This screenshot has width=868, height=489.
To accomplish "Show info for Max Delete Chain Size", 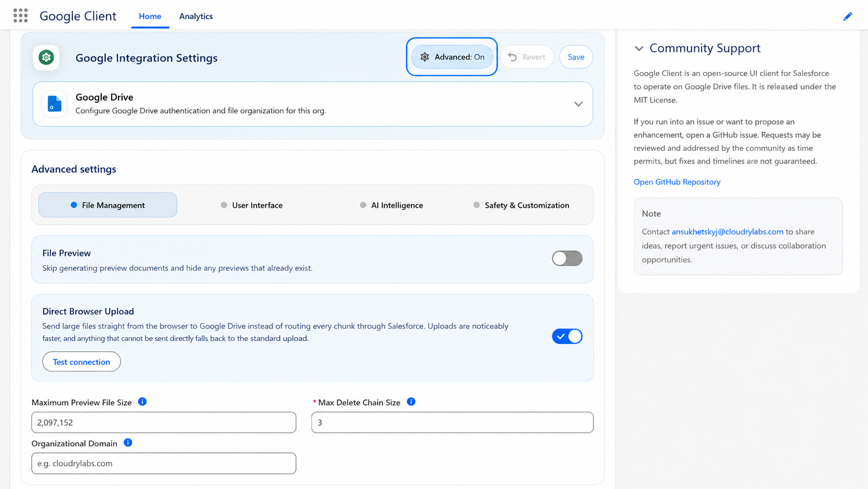I will click(411, 402).
